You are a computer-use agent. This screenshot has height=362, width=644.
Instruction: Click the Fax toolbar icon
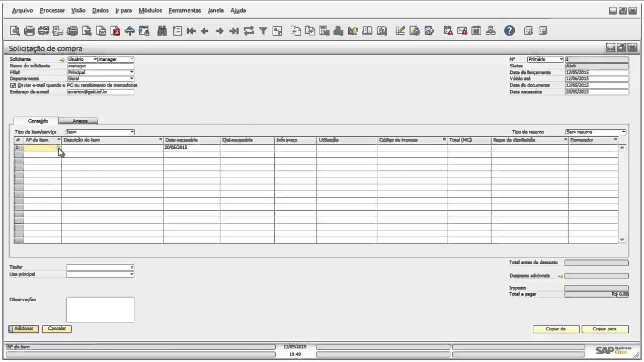[x=72, y=31]
